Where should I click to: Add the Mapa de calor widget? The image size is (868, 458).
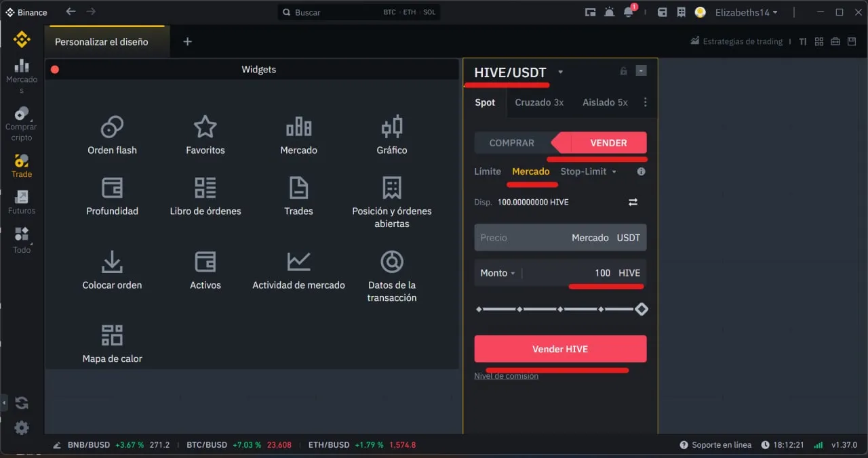click(112, 343)
